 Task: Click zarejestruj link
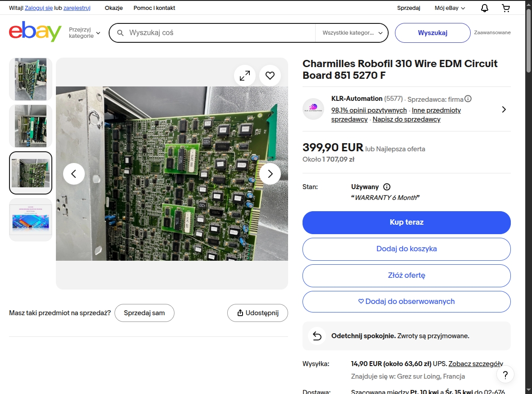point(77,8)
